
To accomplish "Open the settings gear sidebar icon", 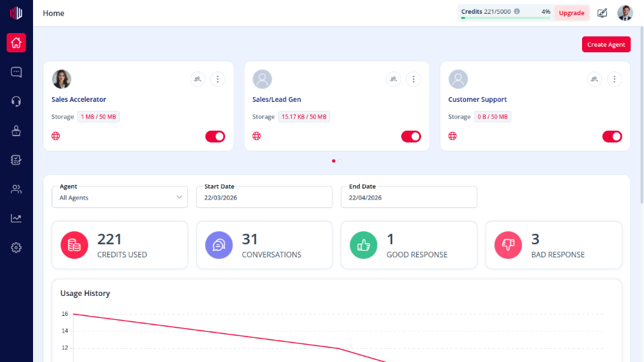I will [16, 248].
